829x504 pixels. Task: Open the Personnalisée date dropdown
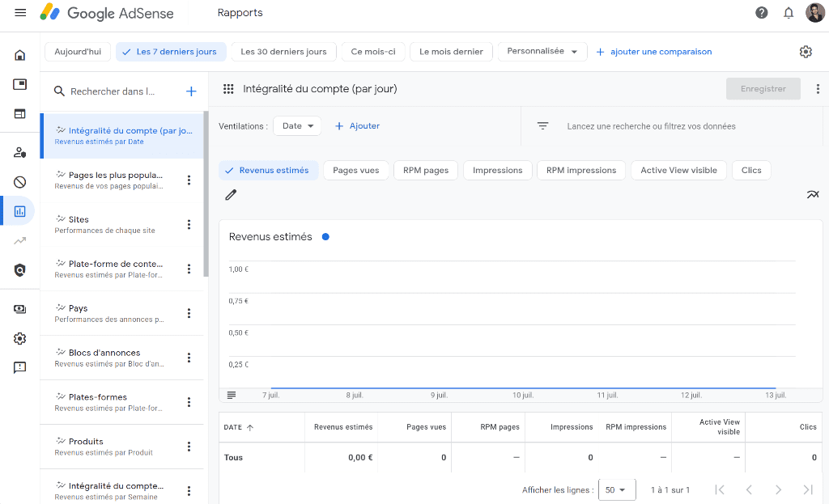[542, 52]
